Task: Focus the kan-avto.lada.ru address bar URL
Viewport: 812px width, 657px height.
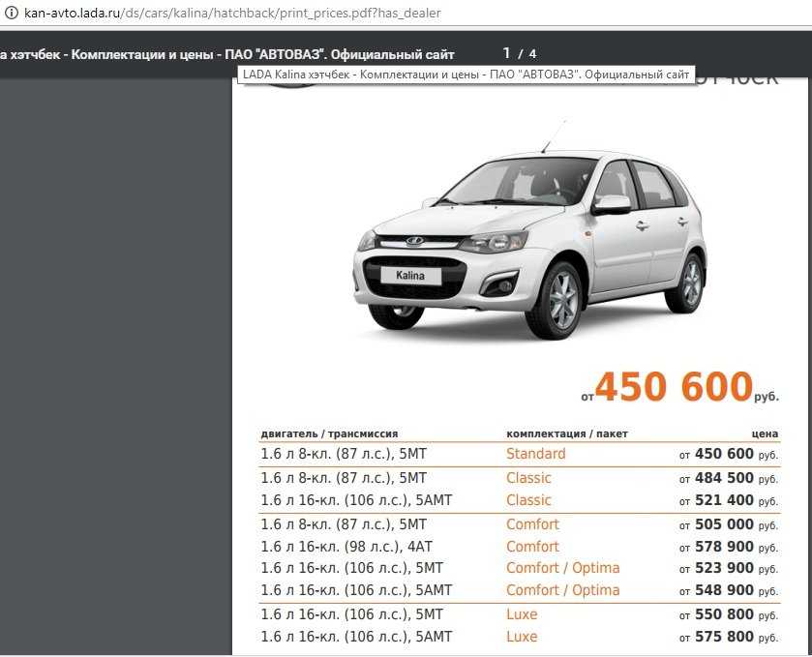Action: [232, 13]
